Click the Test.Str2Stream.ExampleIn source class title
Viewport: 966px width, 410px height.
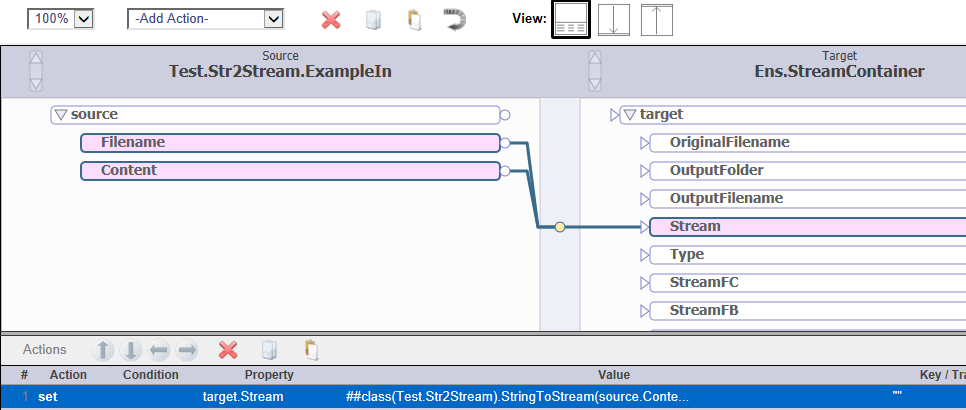pyautogui.click(x=280, y=72)
